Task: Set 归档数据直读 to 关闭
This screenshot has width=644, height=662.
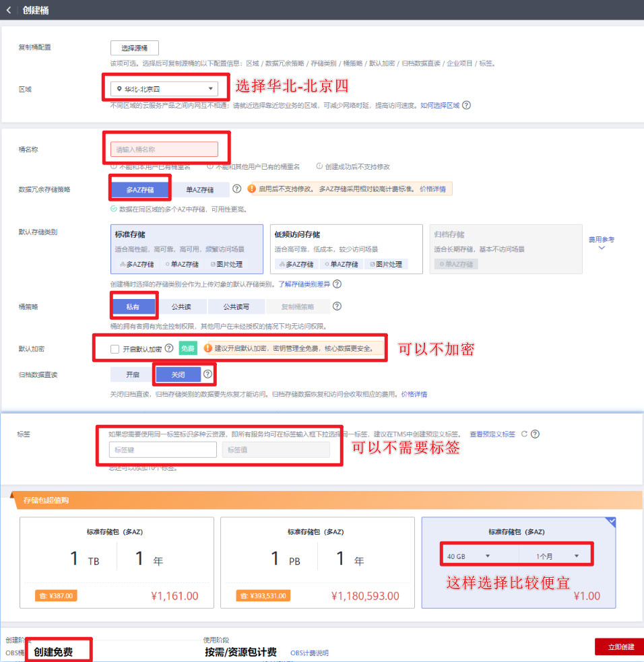Action: click(179, 374)
